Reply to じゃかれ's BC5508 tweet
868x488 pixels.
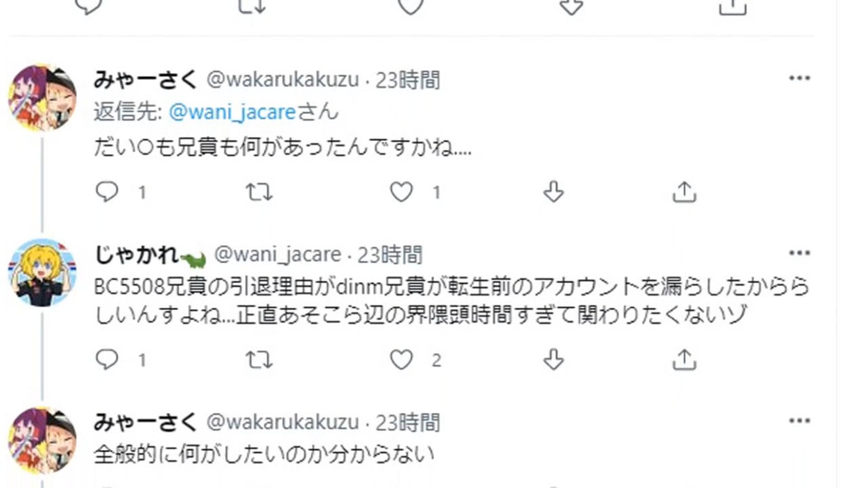point(108,360)
